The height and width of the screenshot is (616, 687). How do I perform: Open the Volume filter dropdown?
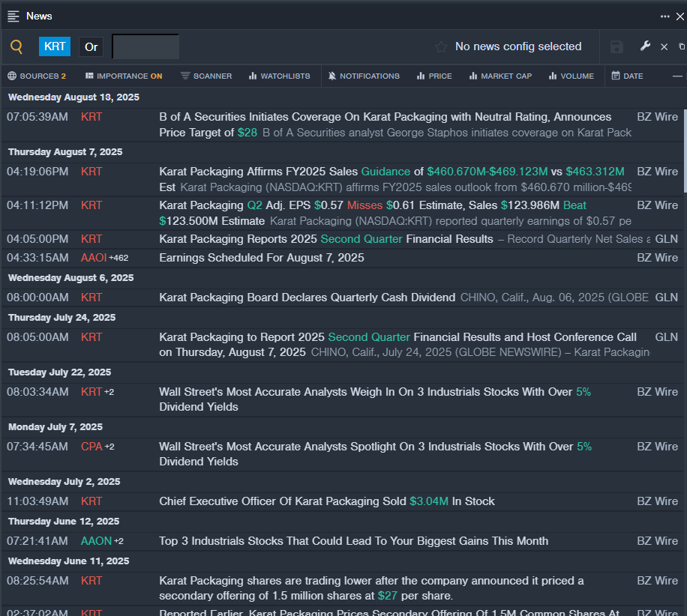coord(571,76)
